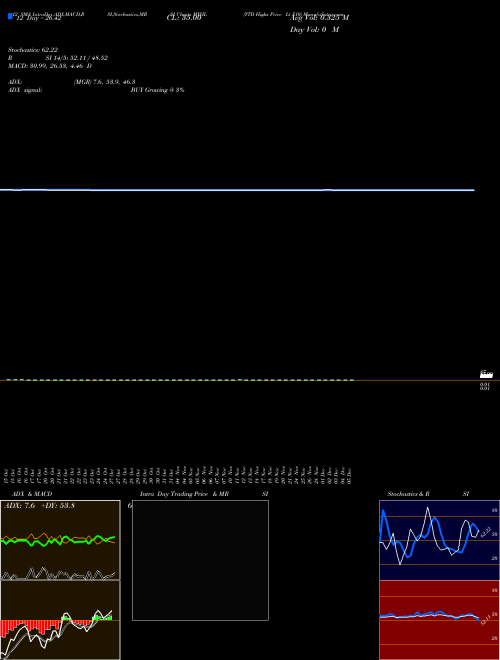Click the "Day Vol: 0 M" value
500x660 pixels.
tap(314, 29)
